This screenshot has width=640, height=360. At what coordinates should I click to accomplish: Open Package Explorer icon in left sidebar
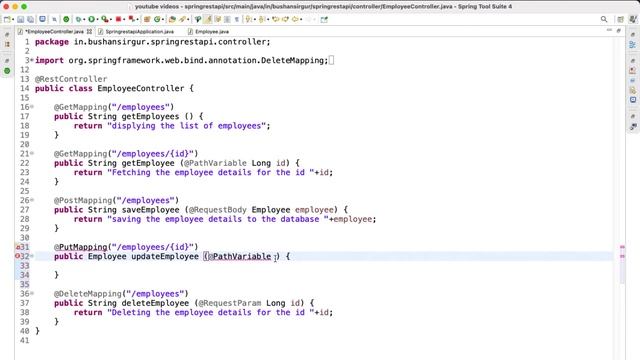(x=7, y=44)
